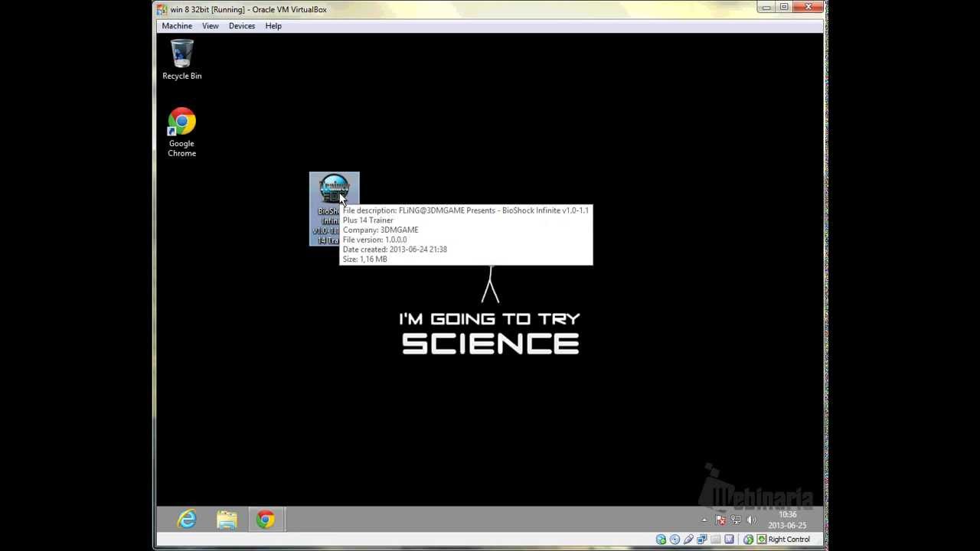
Task: Click VirtualBox shared folders indicator
Action: point(716,540)
